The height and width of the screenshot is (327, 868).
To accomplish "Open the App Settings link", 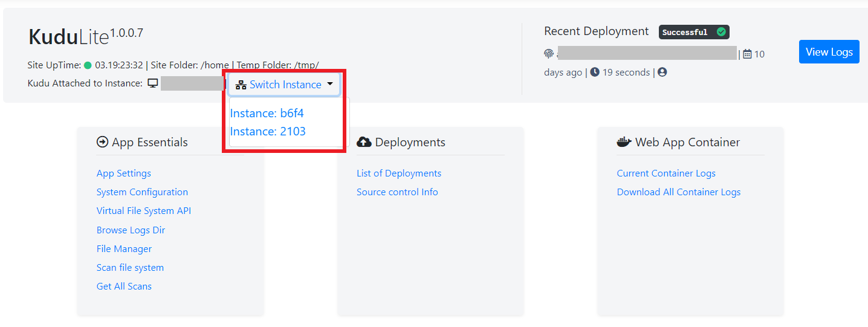I will coord(124,173).
